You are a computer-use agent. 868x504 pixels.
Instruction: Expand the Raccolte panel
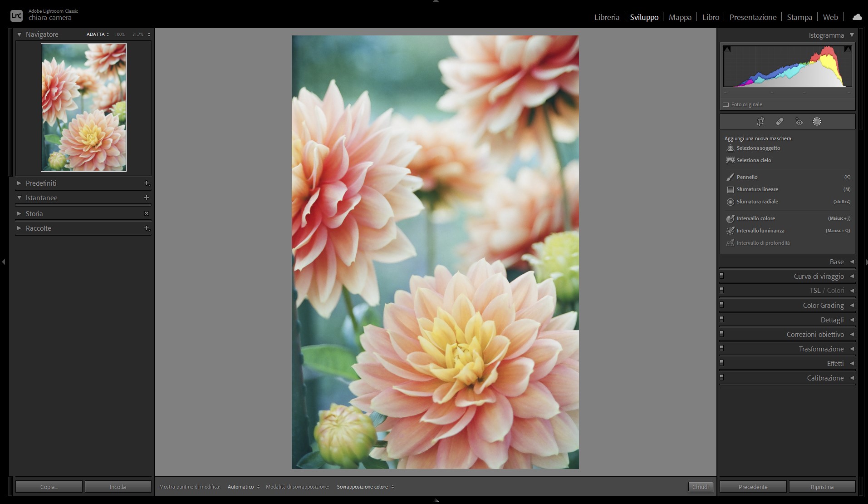pyautogui.click(x=19, y=228)
